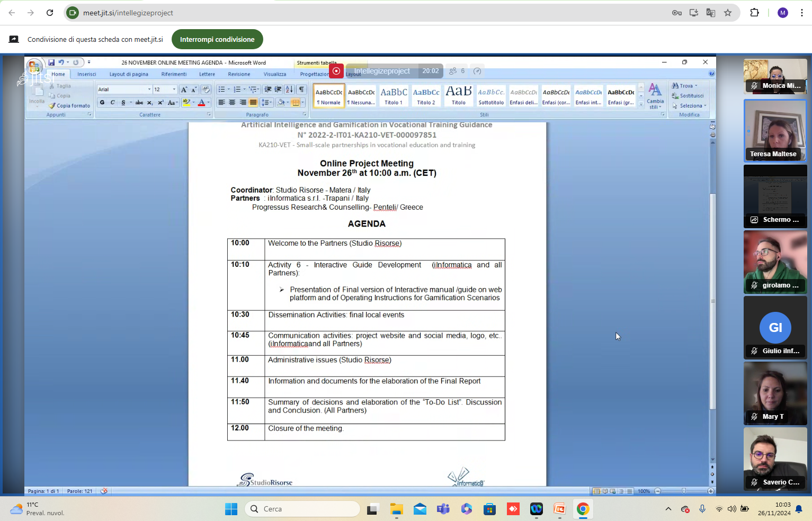The image size is (812, 521).
Task: Toggle the bulleted list
Action: [x=222, y=89]
